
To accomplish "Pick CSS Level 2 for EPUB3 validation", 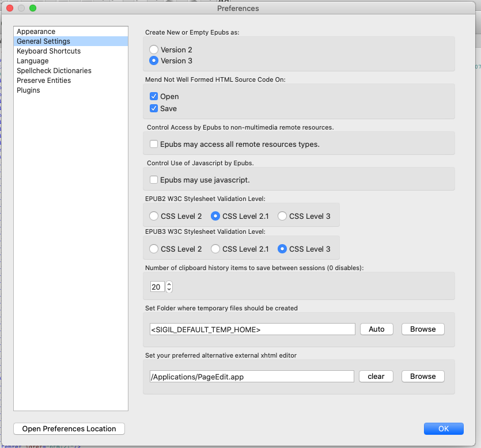I will 154,249.
